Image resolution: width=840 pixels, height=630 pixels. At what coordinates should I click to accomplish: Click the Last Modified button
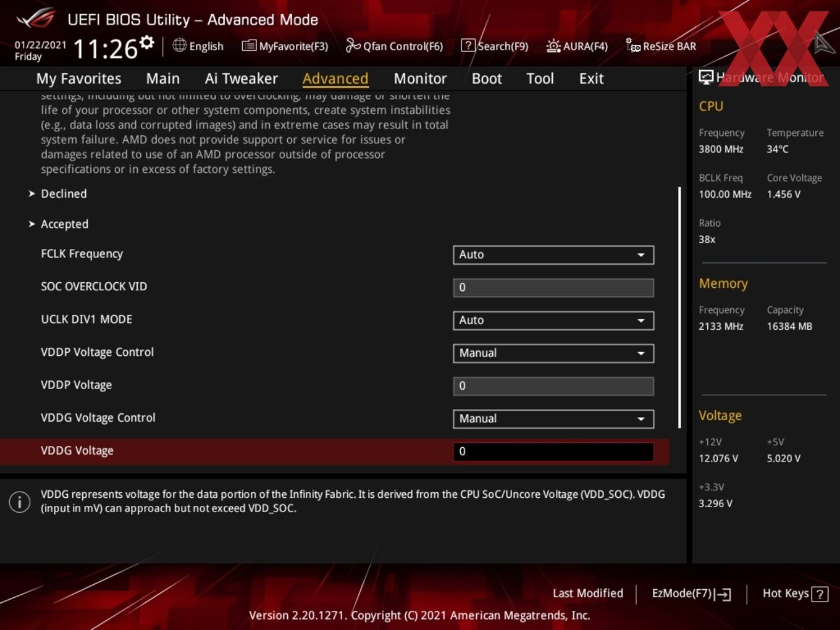(587, 594)
